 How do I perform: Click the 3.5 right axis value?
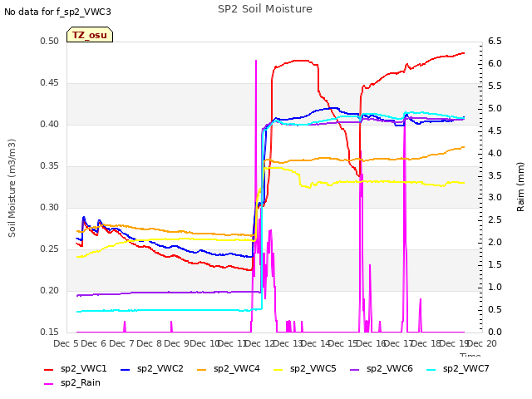coord(495,175)
